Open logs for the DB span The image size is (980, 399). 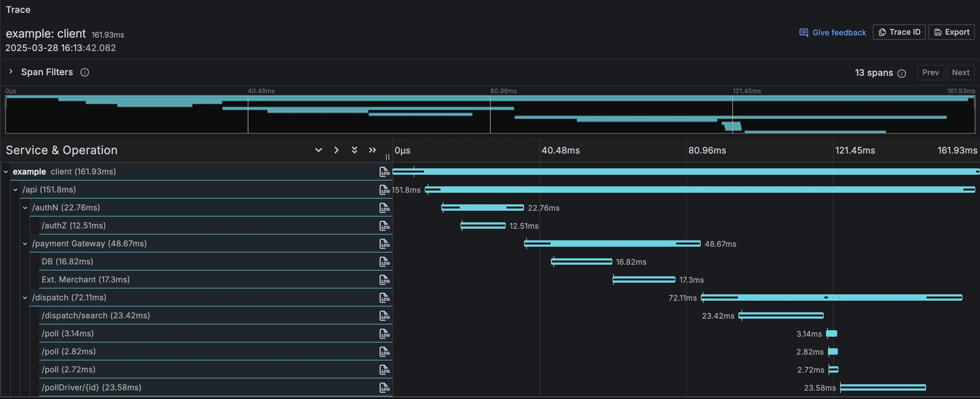click(385, 262)
